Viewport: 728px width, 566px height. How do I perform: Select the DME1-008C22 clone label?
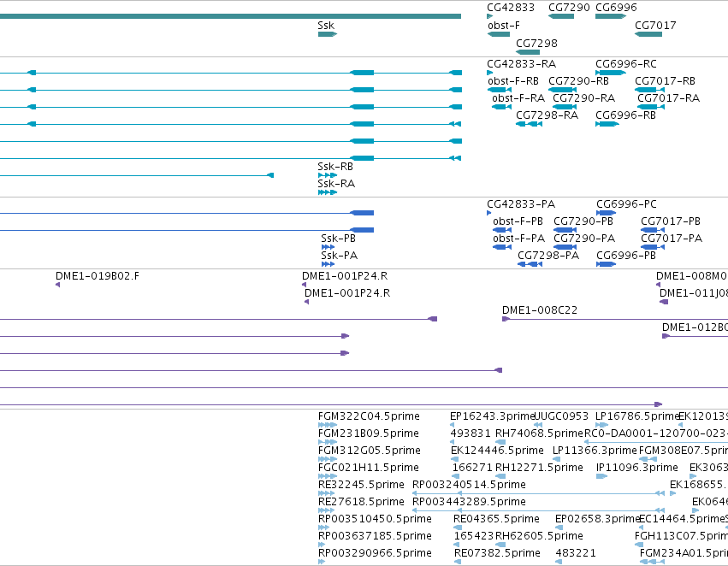(540, 310)
